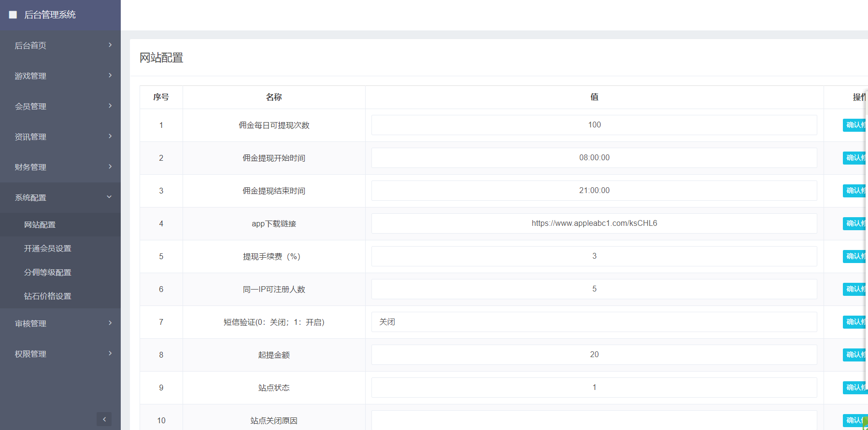Expand the 游戏管理 menu
The height and width of the screenshot is (430, 868).
point(30,76)
